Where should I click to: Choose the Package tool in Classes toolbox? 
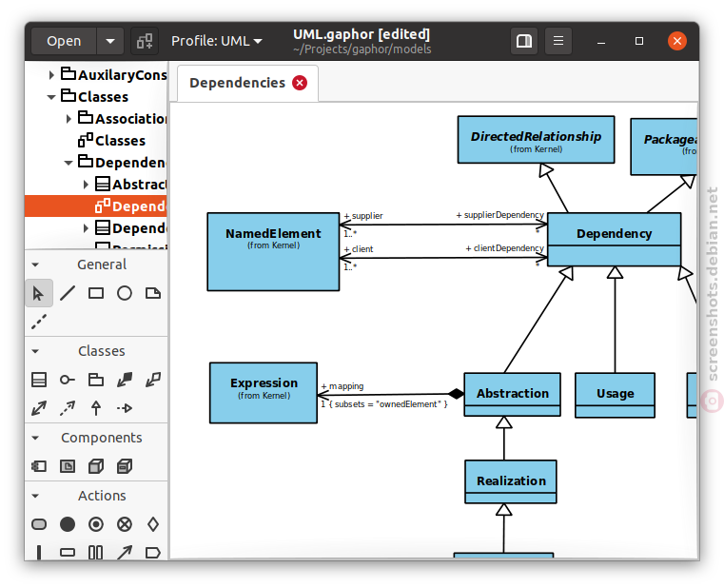(x=96, y=380)
